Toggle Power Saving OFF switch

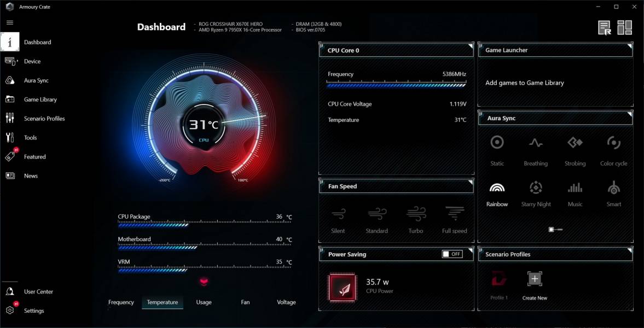pyautogui.click(x=452, y=254)
